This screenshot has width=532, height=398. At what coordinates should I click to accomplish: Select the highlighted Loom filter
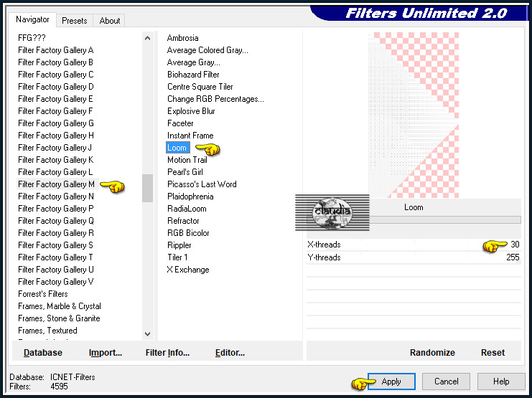tap(177, 148)
